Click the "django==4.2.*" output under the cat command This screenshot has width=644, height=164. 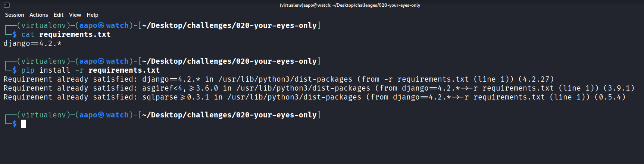click(x=32, y=44)
